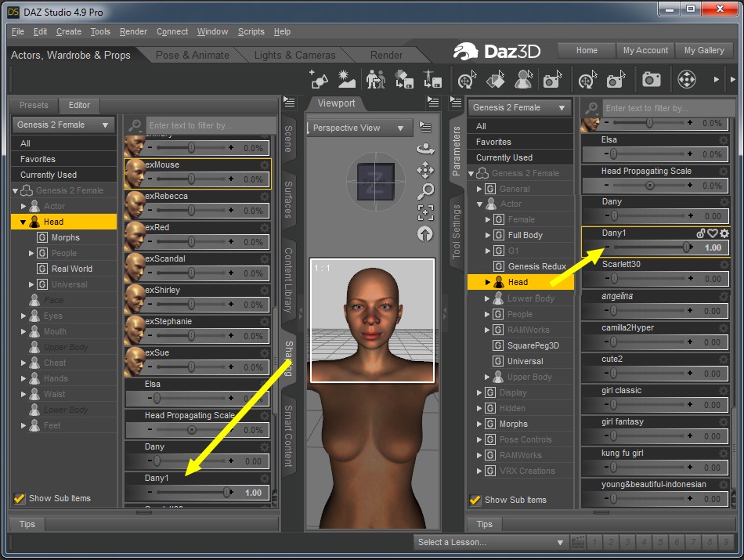Click the Home button
This screenshot has width=744, height=560.
[x=587, y=50]
